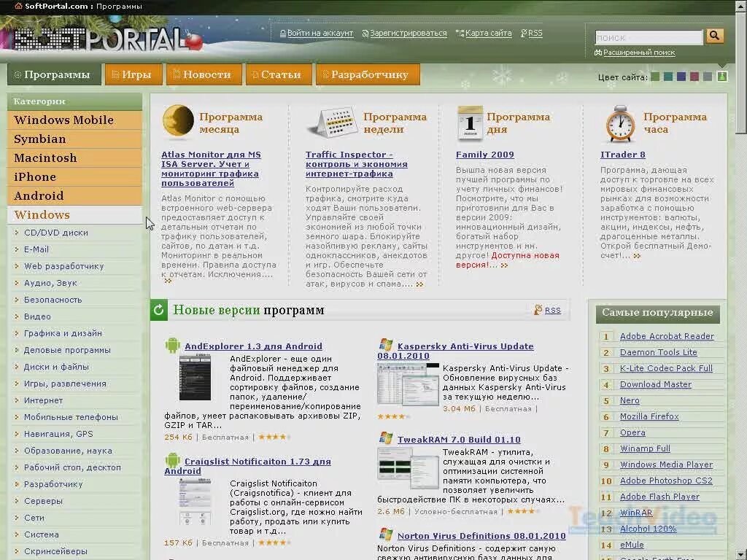Click the moon icon for Программа месяца
This screenshot has width=747, height=560.
(178, 120)
